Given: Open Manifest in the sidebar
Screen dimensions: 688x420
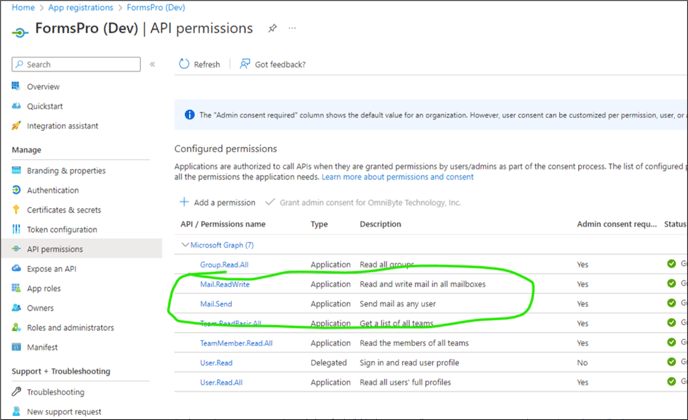Looking at the screenshot, I should 42,347.
